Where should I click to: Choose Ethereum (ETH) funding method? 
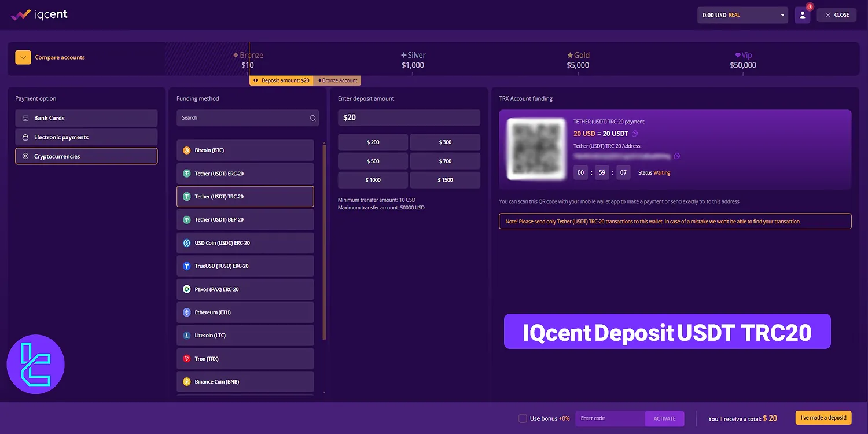click(245, 312)
